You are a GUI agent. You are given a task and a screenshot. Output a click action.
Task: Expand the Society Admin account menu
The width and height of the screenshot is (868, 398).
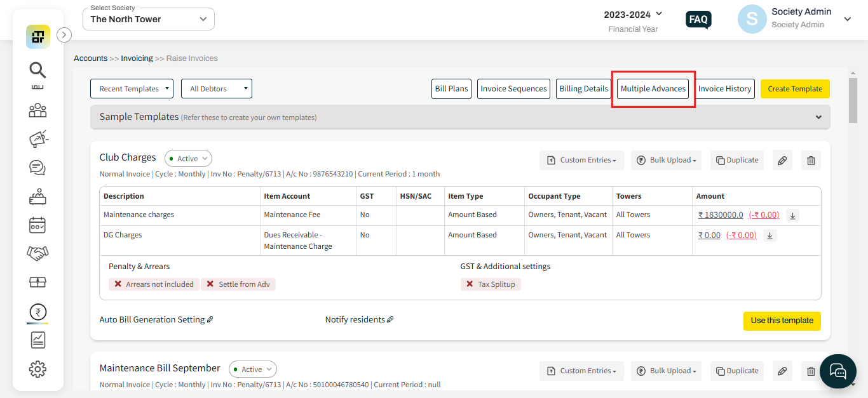tap(847, 19)
